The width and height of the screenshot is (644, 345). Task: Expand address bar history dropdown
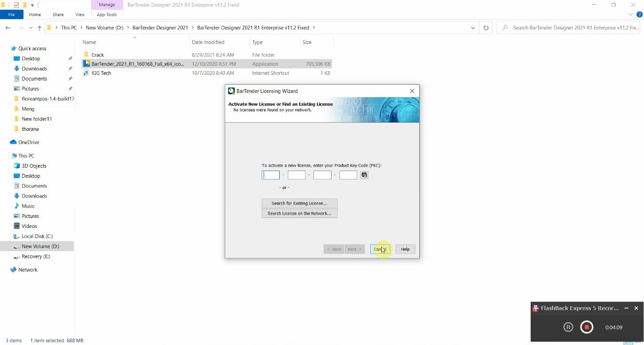[x=473, y=28]
